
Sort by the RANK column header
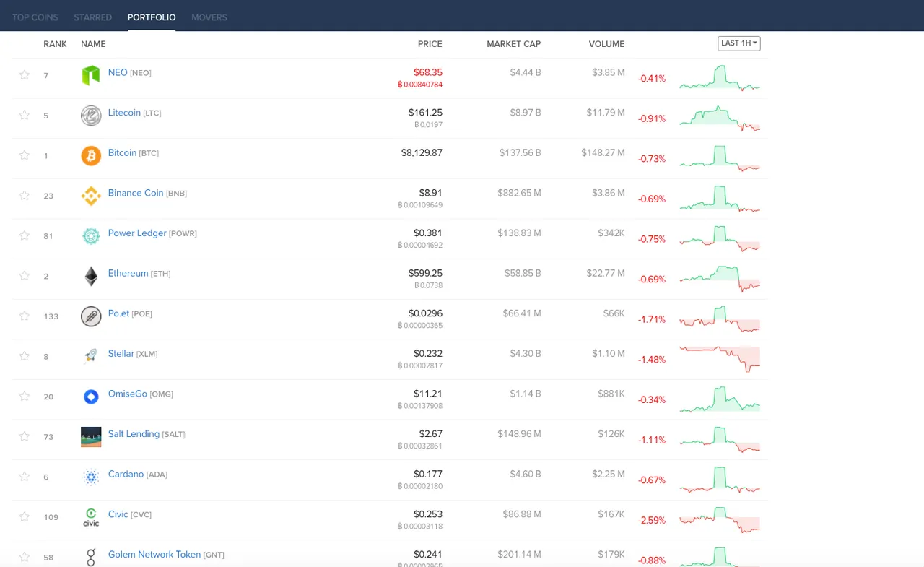click(55, 44)
